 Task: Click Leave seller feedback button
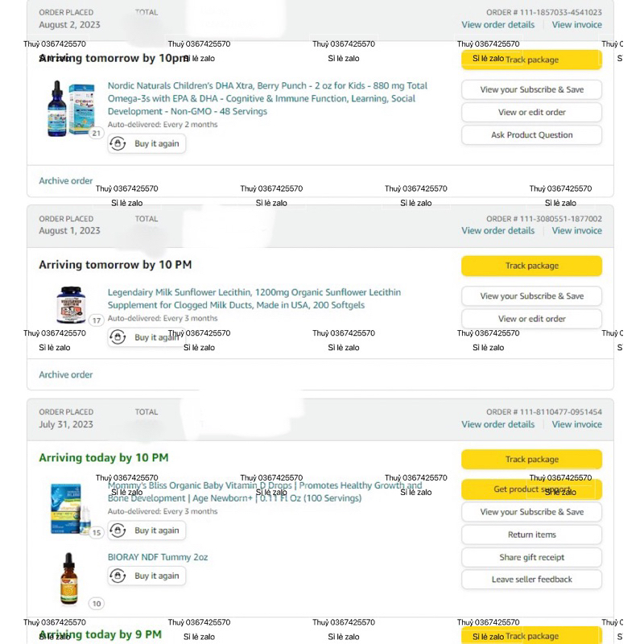tap(531, 580)
